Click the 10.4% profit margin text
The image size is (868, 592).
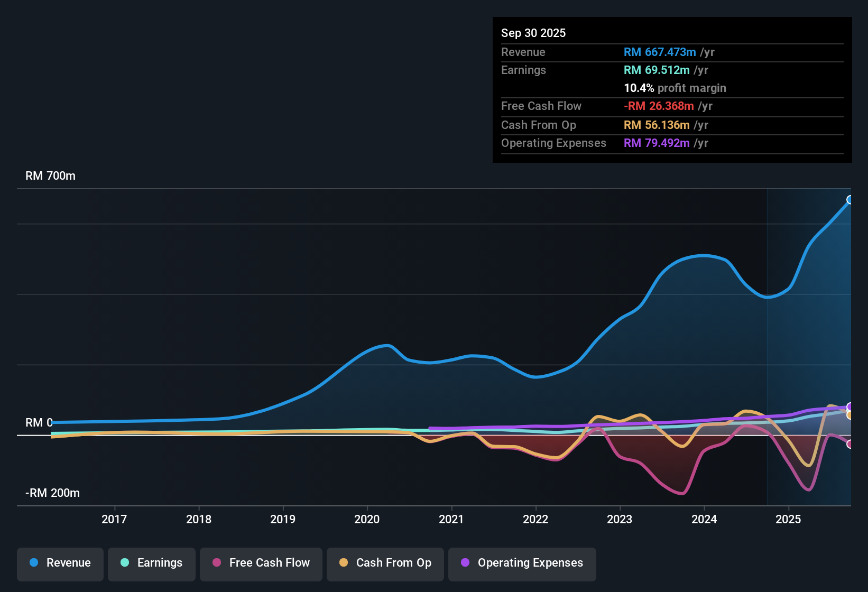click(675, 88)
